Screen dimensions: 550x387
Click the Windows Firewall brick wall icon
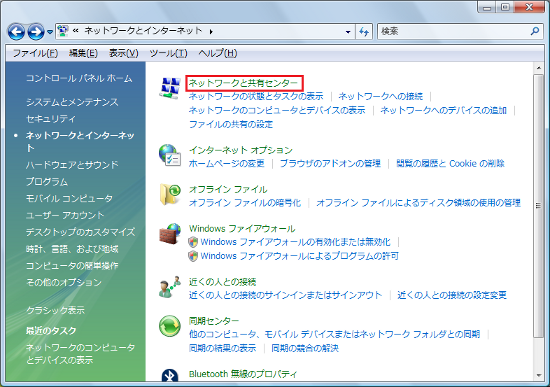(170, 233)
